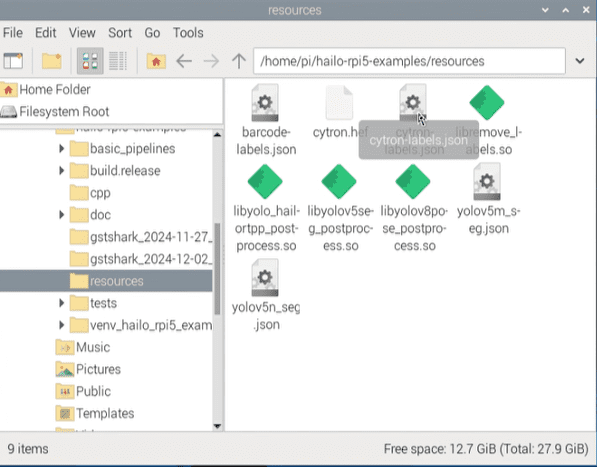The height and width of the screenshot is (467, 597).
Task: Click the directory tree vertical scrollbar
Action: click(218, 269)
